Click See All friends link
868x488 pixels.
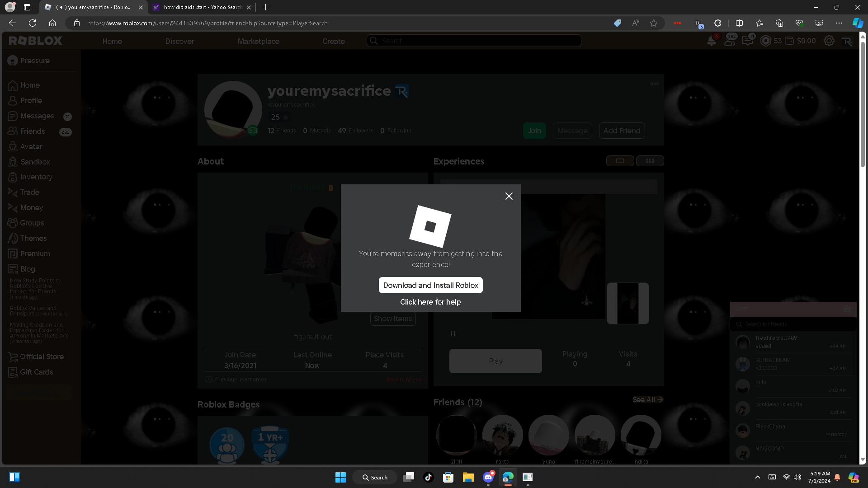[648, 400]
